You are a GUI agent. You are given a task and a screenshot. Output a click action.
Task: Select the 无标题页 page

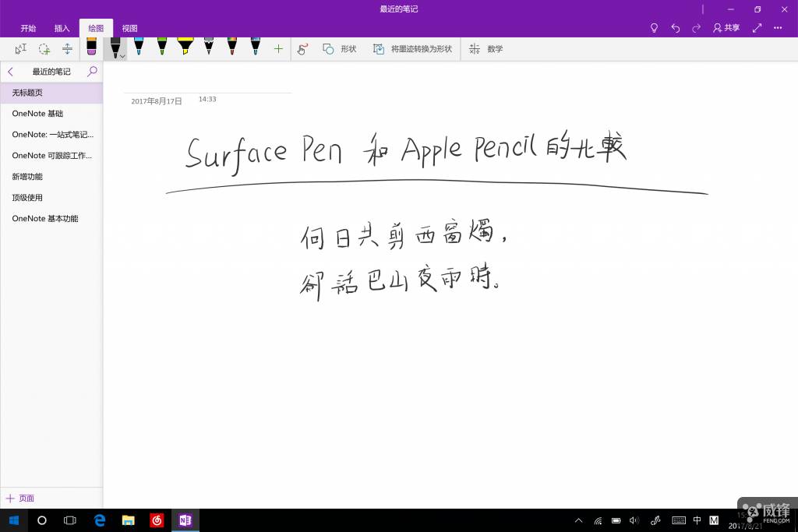pyautogui.click(x=51, y=93)
